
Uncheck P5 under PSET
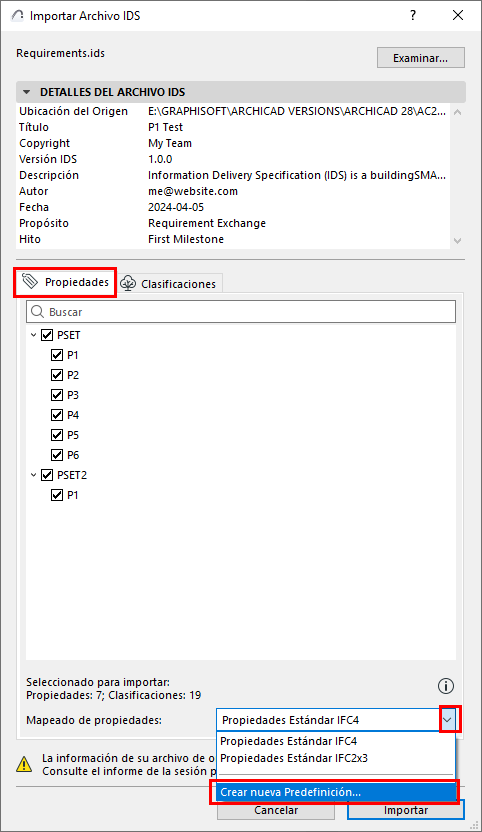click(x=57, y=435)
